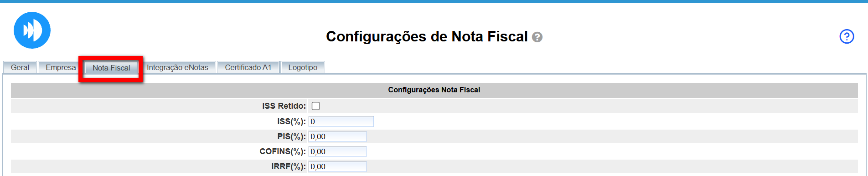This screenshot has height=176, width=868.
Task: Click the gray question mark beside the title
Action: [537, 37]
